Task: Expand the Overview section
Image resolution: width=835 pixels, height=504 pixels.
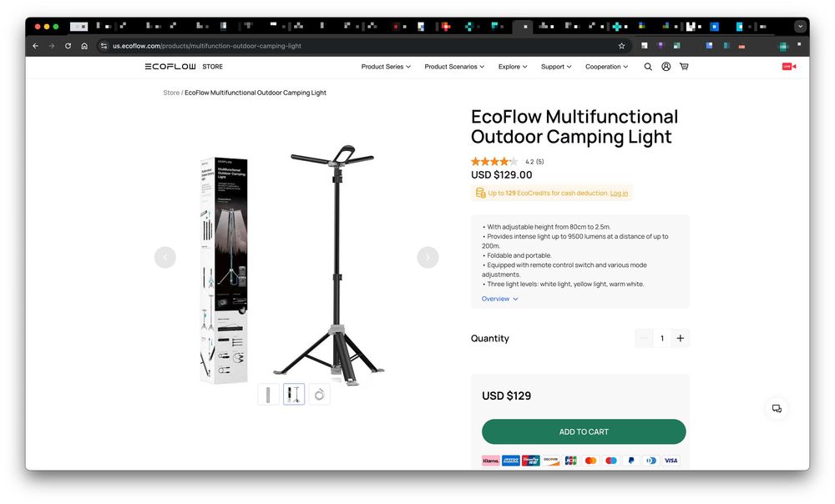Action: coord(499,299)
